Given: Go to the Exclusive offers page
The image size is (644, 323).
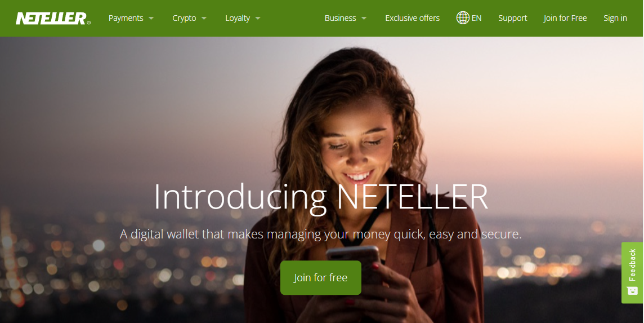Looking at the screenshot, I should pos(413,18).
